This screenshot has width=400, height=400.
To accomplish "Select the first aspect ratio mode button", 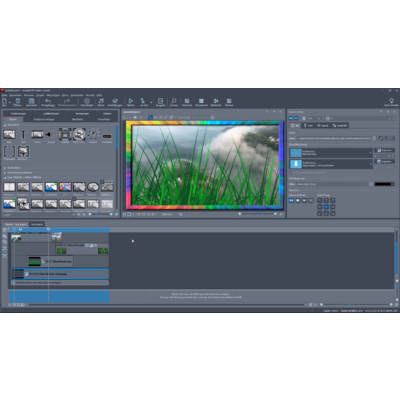I will point(291,200).
